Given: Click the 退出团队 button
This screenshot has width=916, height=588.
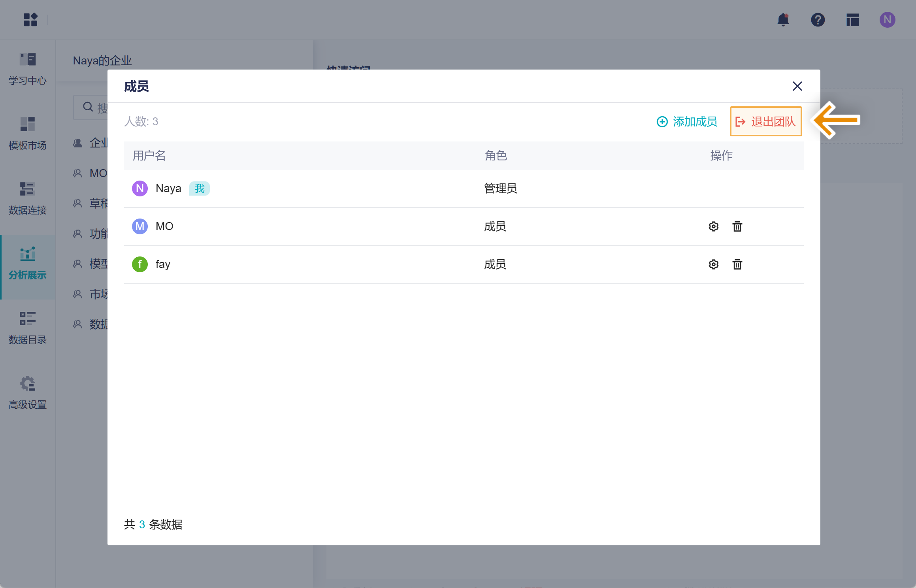Looking at the screenshot, I should (x=765, y=122).
